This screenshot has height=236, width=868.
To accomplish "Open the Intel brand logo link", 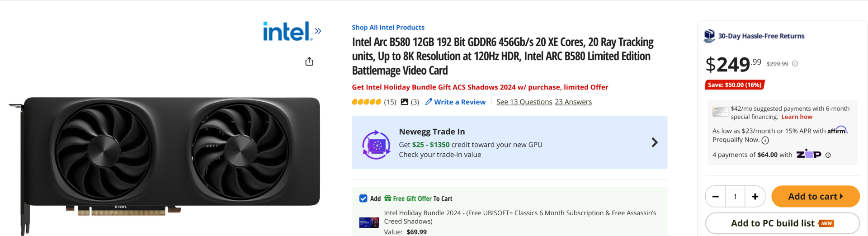I will coord(287,31).
